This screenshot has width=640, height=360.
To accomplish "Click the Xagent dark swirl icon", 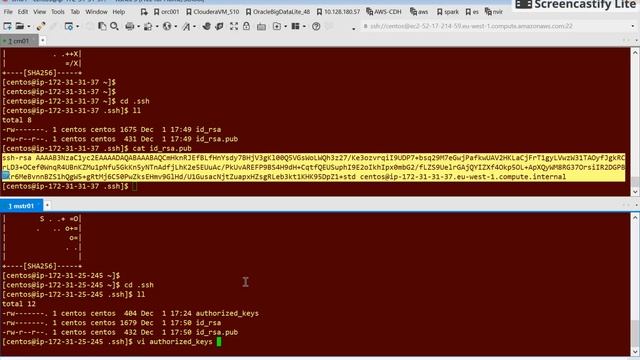I will coord(207,26).
